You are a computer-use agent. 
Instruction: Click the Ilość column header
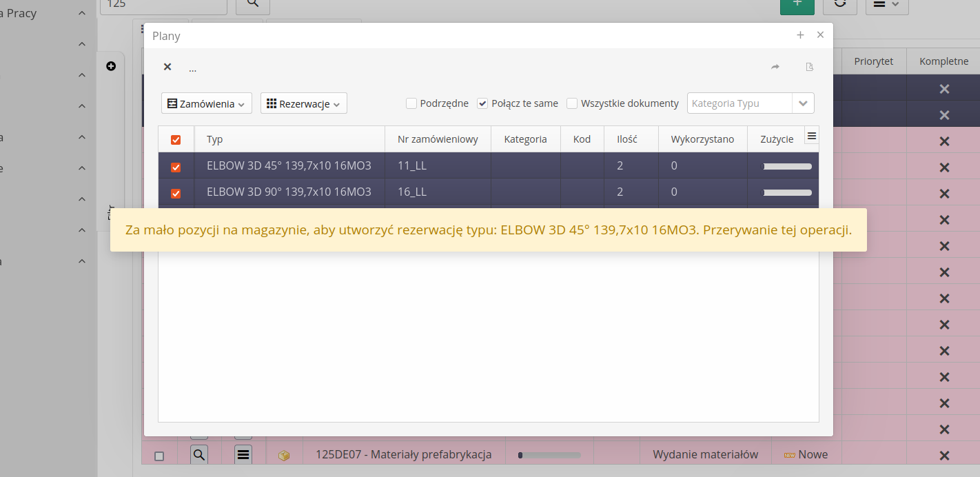pos(626,139)
